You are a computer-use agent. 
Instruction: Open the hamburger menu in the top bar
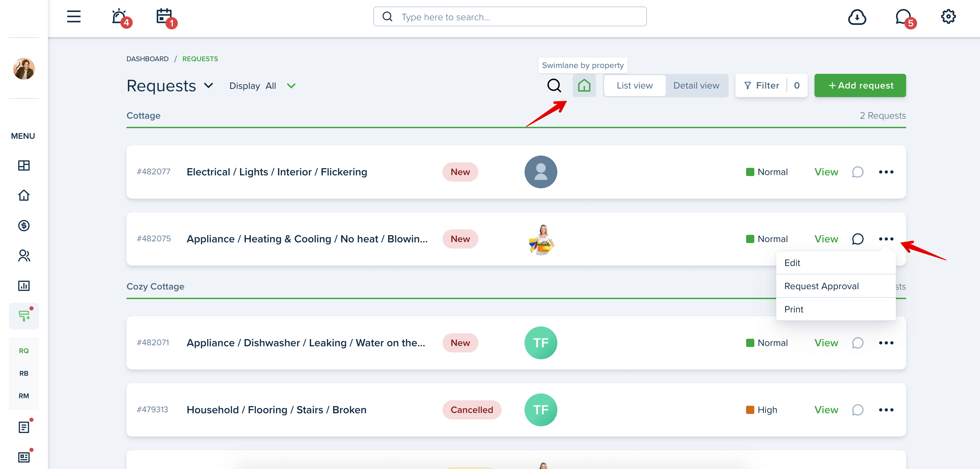tap(74, 17)
